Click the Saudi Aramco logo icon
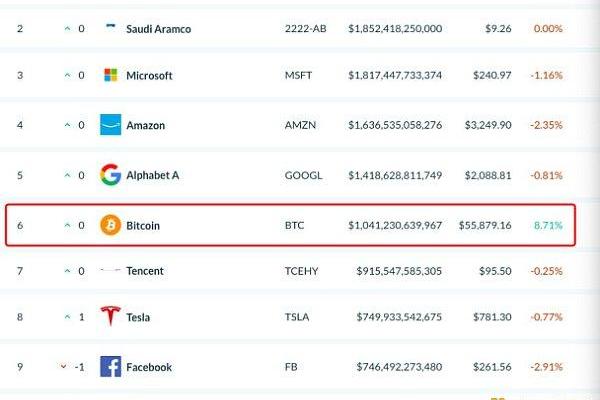This screenshot has height=400, width=600. 111,25
